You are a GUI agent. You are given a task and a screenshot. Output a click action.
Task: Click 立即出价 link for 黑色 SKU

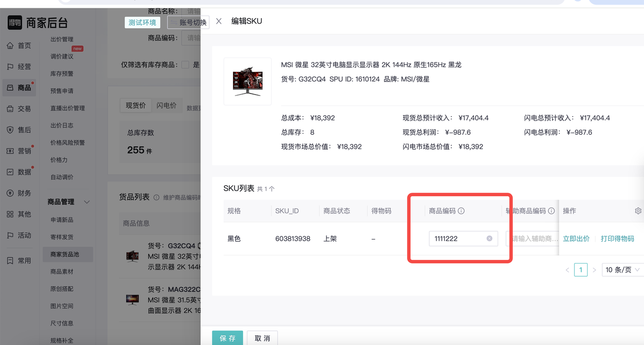pos(576,239)
